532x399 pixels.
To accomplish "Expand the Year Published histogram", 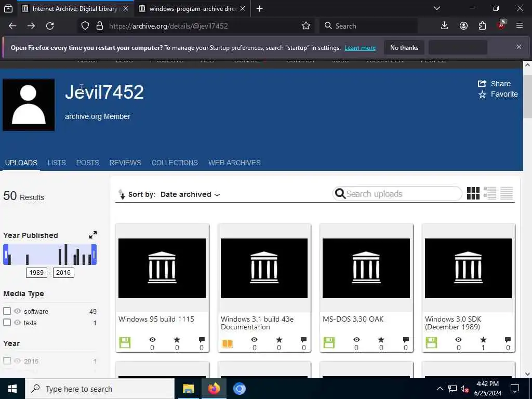I will (x=92, y=235).
